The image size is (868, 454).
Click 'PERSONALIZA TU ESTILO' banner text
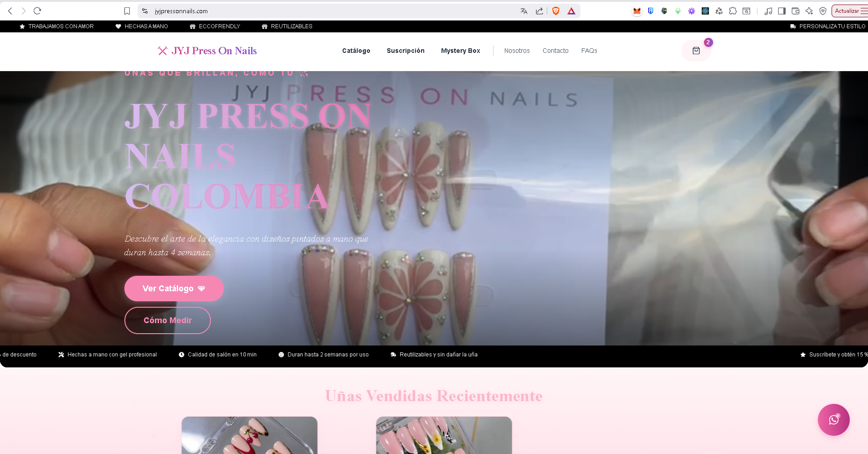coord(832,26)
